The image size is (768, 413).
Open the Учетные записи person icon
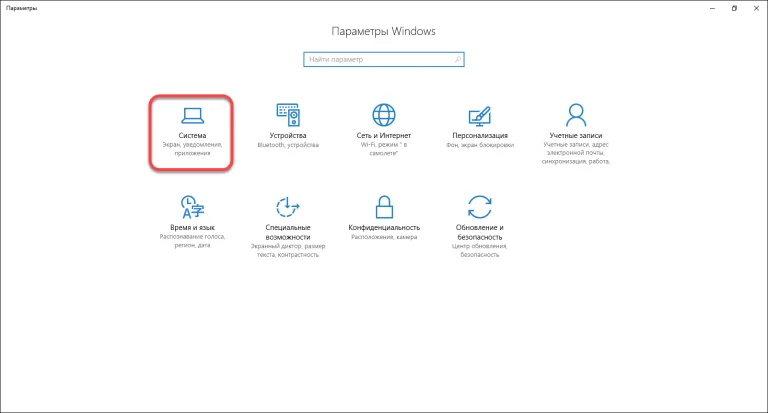(x=576, y=115)
